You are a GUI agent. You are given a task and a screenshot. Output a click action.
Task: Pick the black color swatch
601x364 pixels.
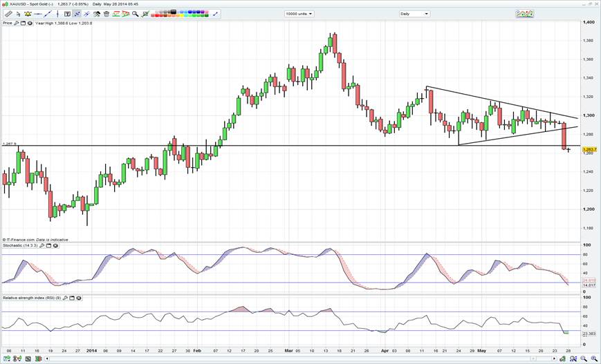pyautogui.click(x=173, y=12)
